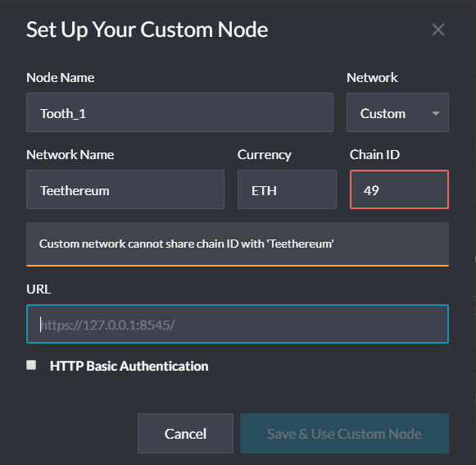Click Save & Use Custom Node button
The height and width of the screenshot is (465, 476).
(344, 433)
